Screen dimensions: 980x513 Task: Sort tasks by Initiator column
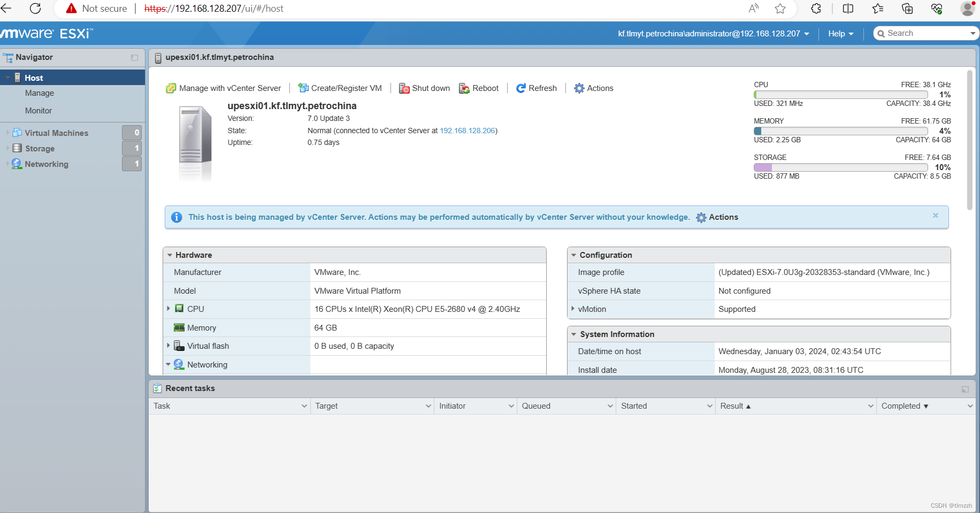tap(453, 406)
